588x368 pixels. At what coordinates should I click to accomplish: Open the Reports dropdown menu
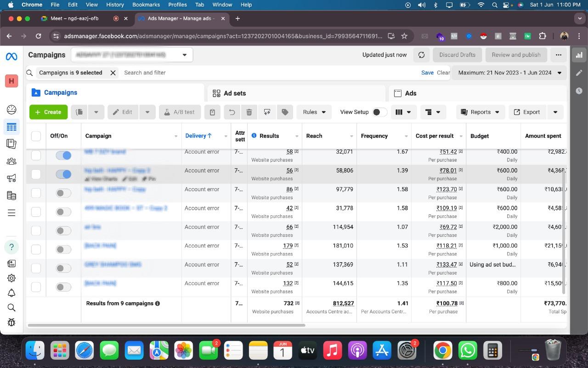tap(481, 112)
